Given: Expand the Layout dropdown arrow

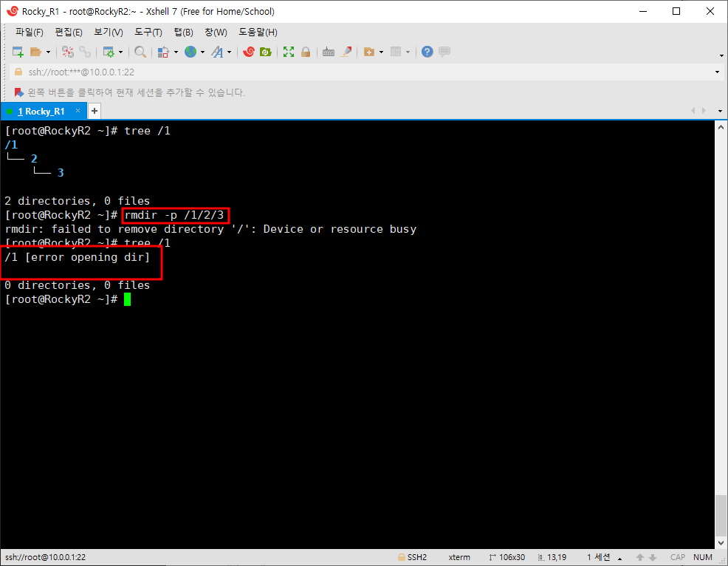Looking at the screenshot, I should (408, 52).
